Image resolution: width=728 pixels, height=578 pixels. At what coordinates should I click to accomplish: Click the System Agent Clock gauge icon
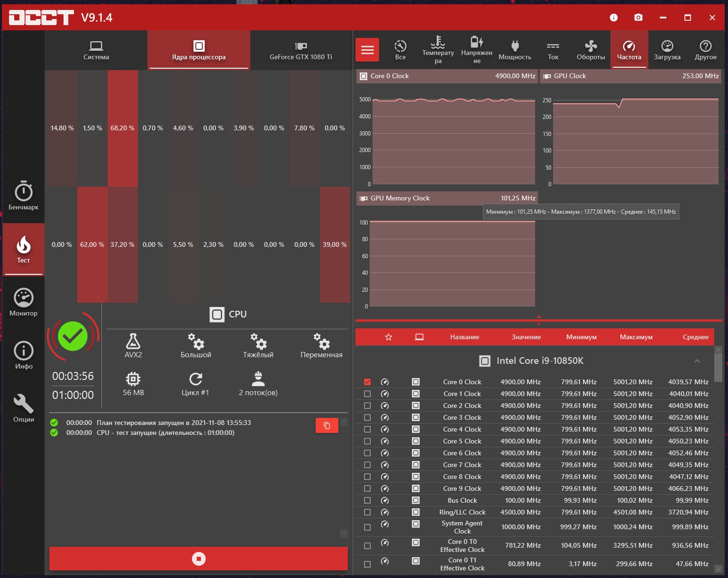click(x=385, y=524)
